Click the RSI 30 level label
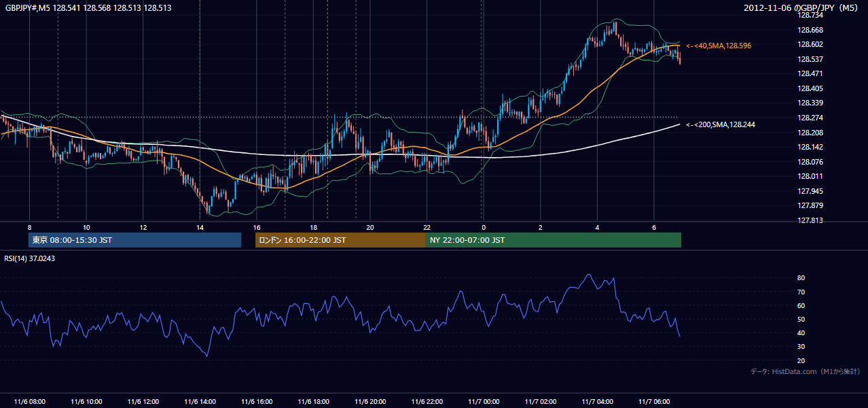 pyautogui.click(x=801, y=347)
